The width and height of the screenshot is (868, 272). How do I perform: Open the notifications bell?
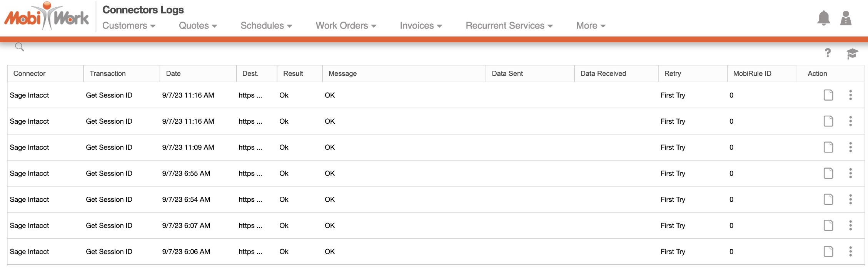click(823, 18)
